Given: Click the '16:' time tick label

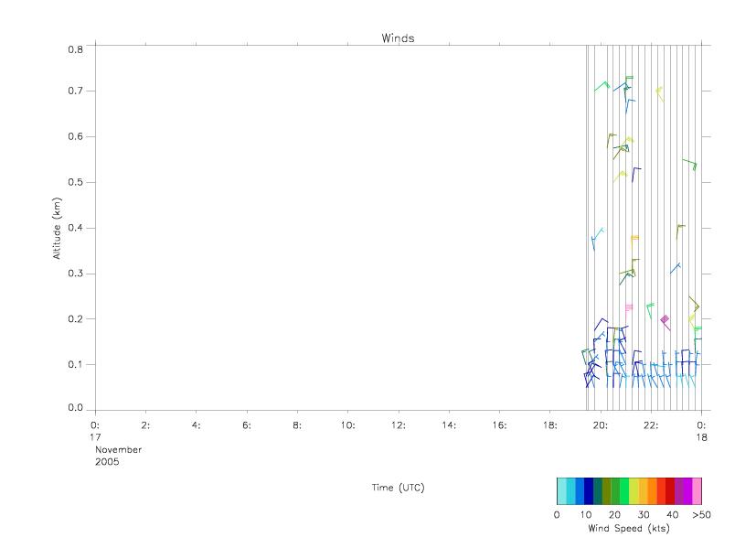Looking at the screenshot, I should [x=499, y=425].
